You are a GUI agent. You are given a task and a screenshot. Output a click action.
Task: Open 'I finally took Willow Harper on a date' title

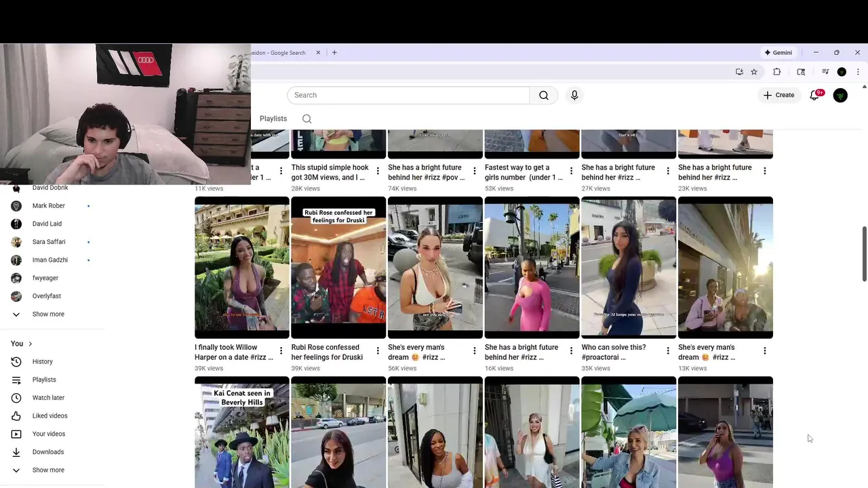coord(234,352)
